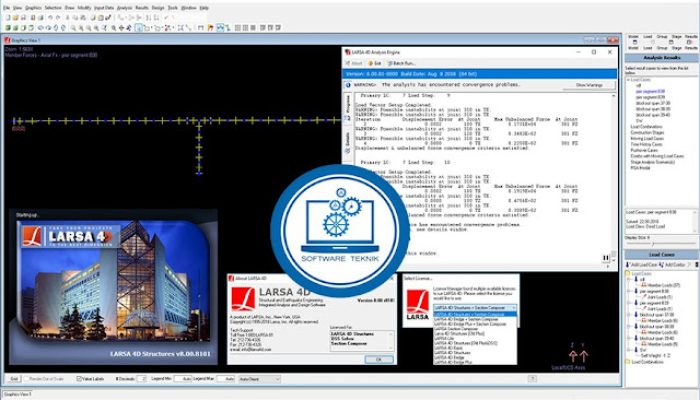700x400 pixels.
Task: Select 'pier segment 839' result case
Action: [650, 97]
